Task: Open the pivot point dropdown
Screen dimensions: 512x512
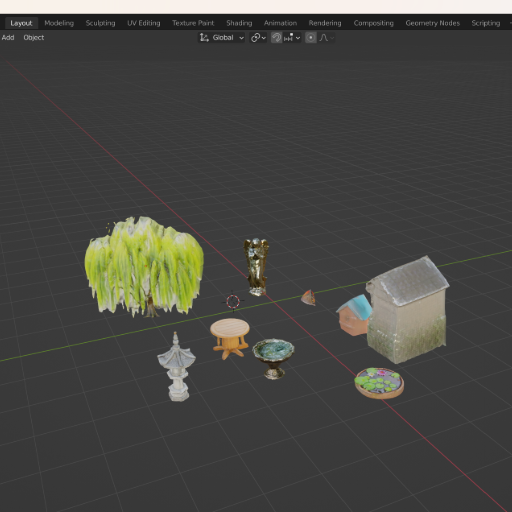Action: [258, 38]
